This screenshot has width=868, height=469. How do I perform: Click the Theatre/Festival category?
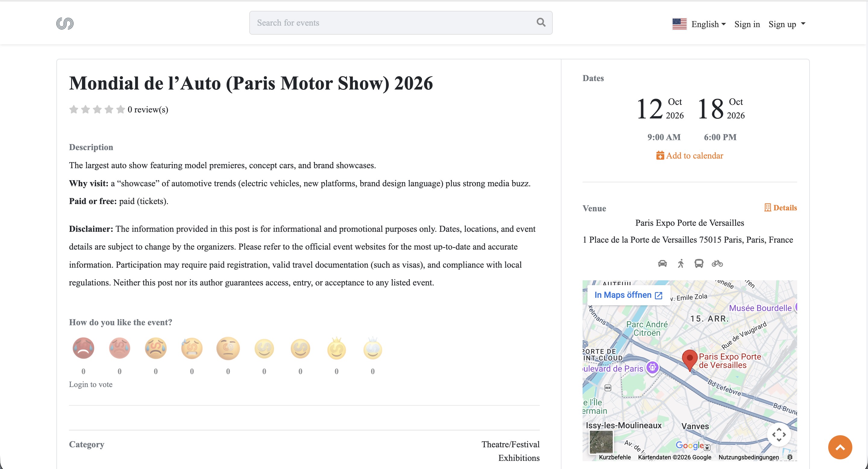pos(511,444)
